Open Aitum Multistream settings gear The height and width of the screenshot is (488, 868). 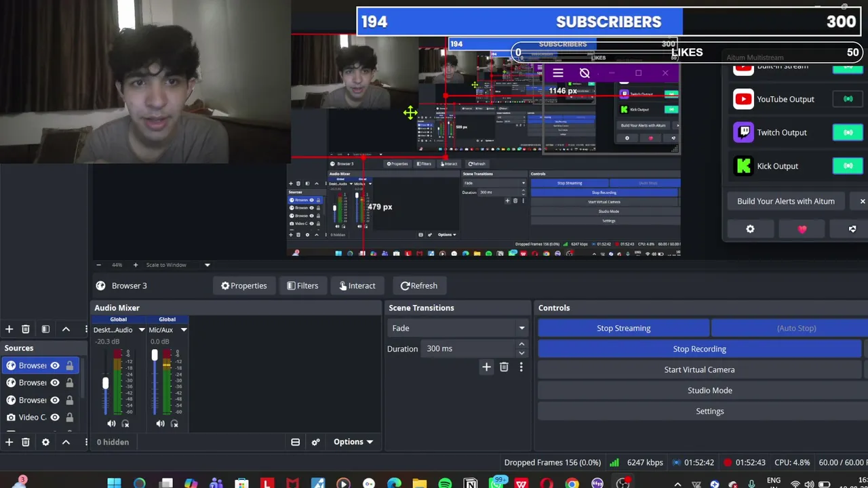tap(750, 229)
